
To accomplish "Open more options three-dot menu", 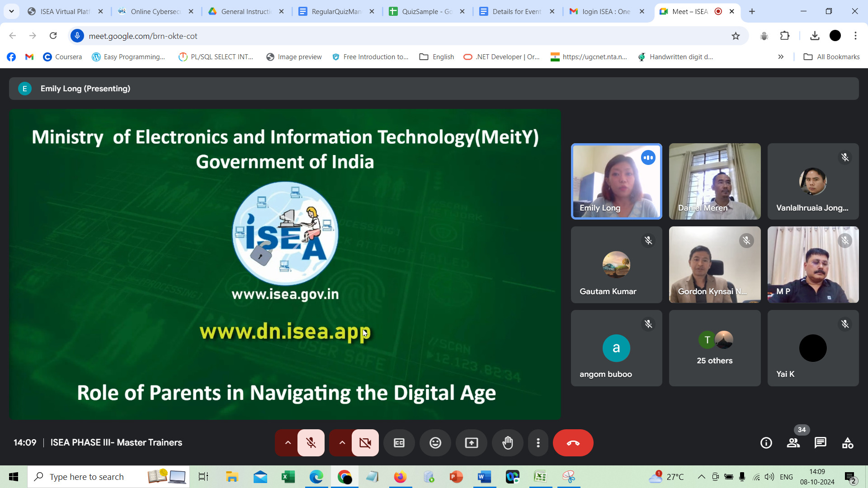I will tap(538, 443).
